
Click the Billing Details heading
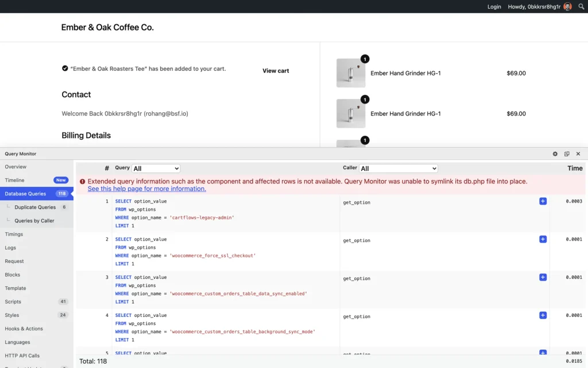pos(86,136)
